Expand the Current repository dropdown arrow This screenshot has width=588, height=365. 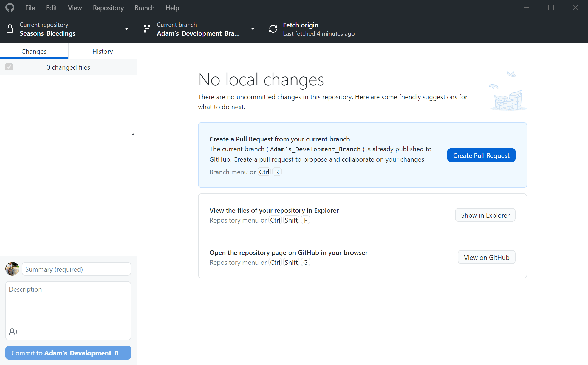click(127, 29)
